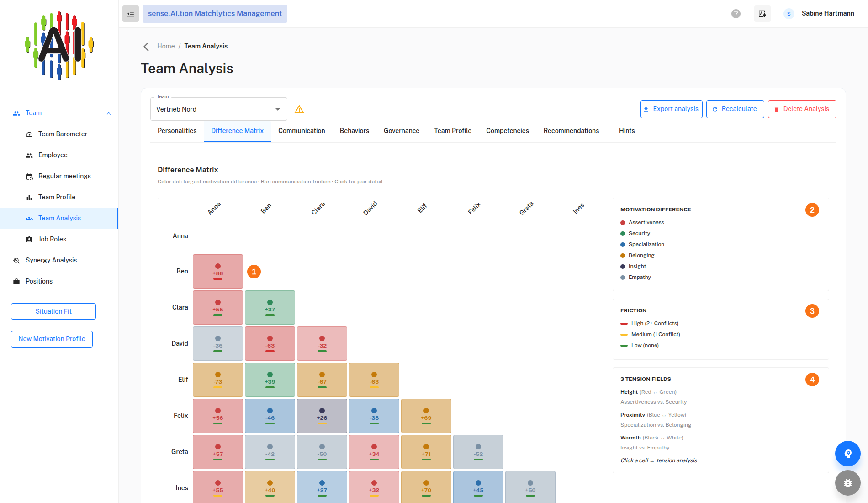Click the Team Profile bar chart icon
This screenshot has width=868, height=503.
29,198
